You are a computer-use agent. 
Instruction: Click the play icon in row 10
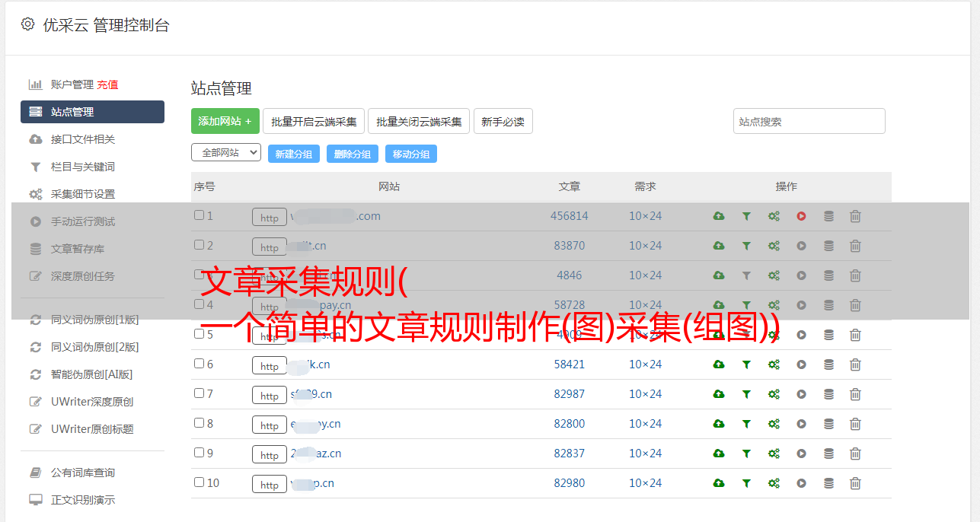(x=801, y=483)
